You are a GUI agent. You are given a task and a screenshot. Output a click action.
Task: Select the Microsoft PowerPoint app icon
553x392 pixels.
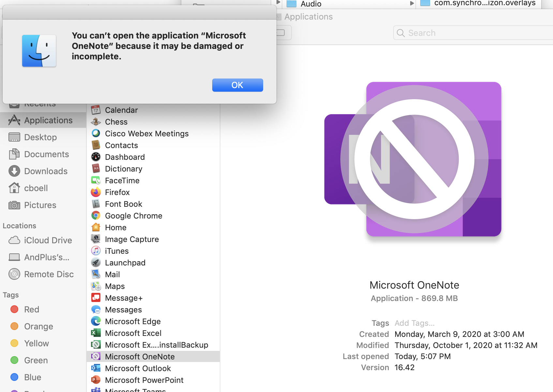tap(96, 380)
